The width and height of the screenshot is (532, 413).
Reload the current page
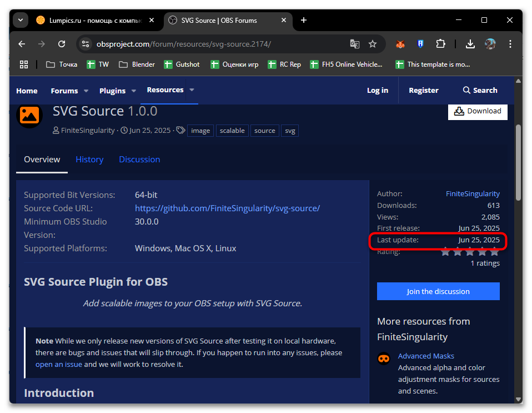click(62, 44)
